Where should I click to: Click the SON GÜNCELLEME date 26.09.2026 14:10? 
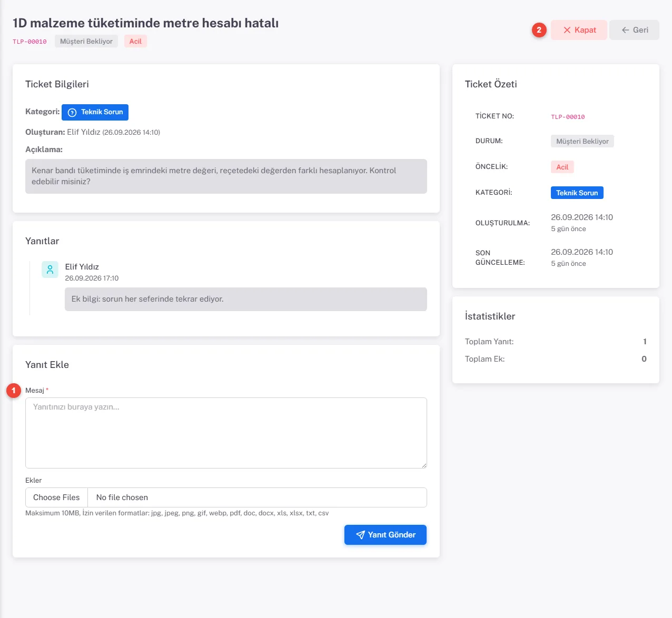582,252
